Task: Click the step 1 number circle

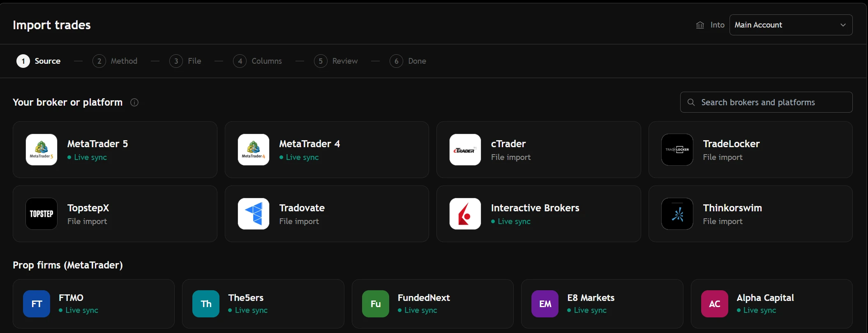Action: pyautogui.click(x=23, y=61)
